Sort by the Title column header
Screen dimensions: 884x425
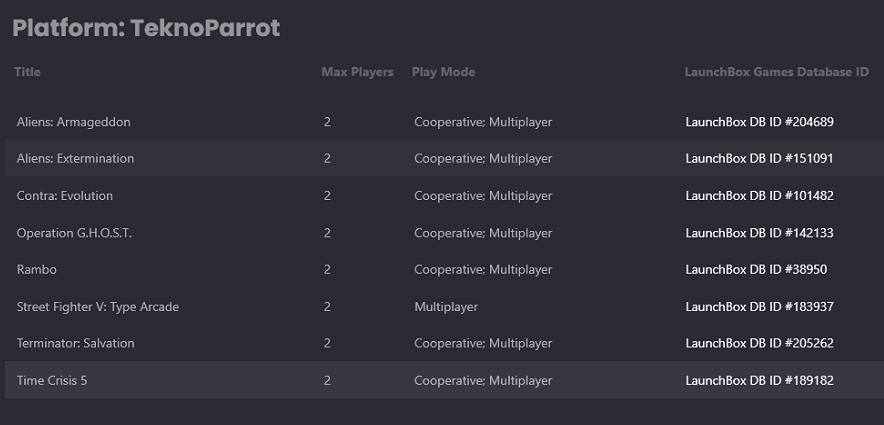(x=28, y=72)
